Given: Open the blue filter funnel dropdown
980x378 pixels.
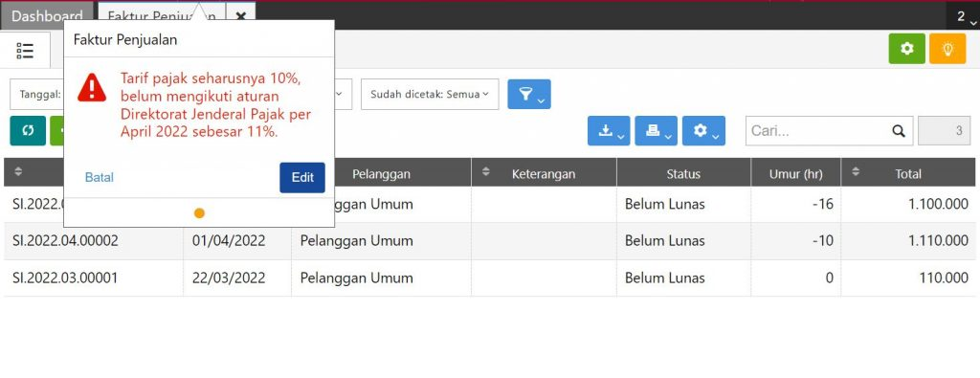Looking at the screenshot, I should [x=528, y=95].
